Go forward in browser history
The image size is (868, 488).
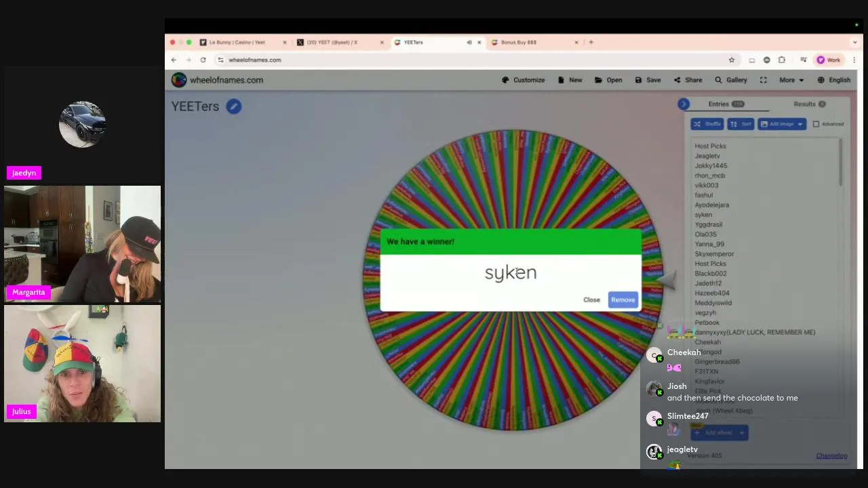point(189,60)
